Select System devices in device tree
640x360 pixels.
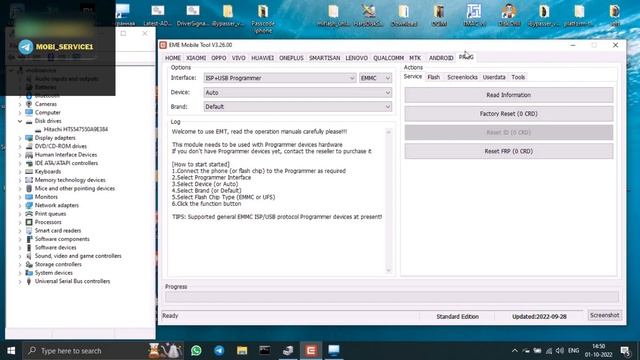point(53,273)
